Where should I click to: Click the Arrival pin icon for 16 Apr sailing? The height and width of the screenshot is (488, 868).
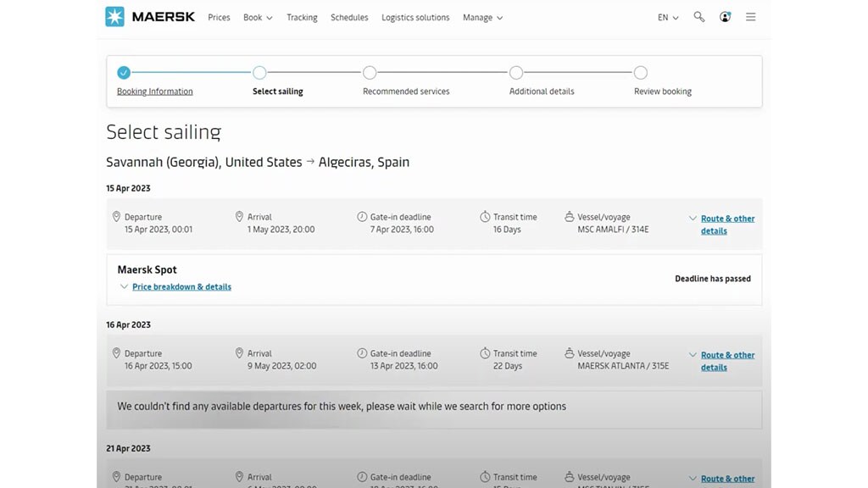pos(239,353)
